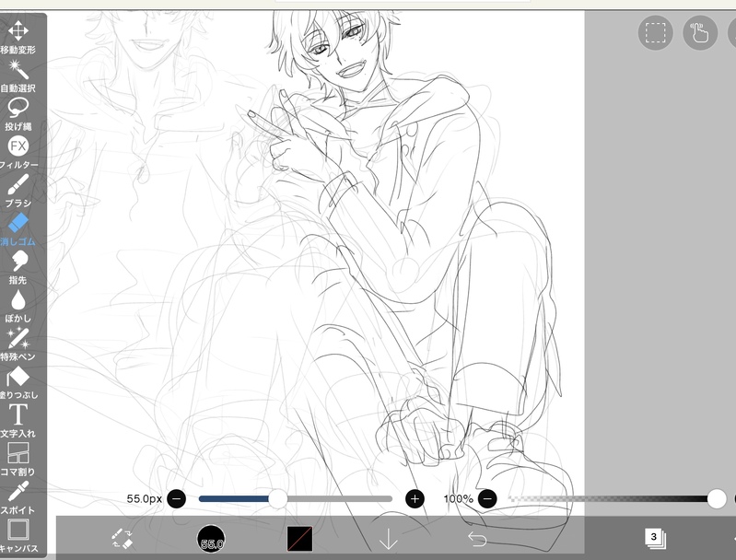Decrease brush thickness with minus button
Viewport: 736px width, 560px height.
click(177, 498)
